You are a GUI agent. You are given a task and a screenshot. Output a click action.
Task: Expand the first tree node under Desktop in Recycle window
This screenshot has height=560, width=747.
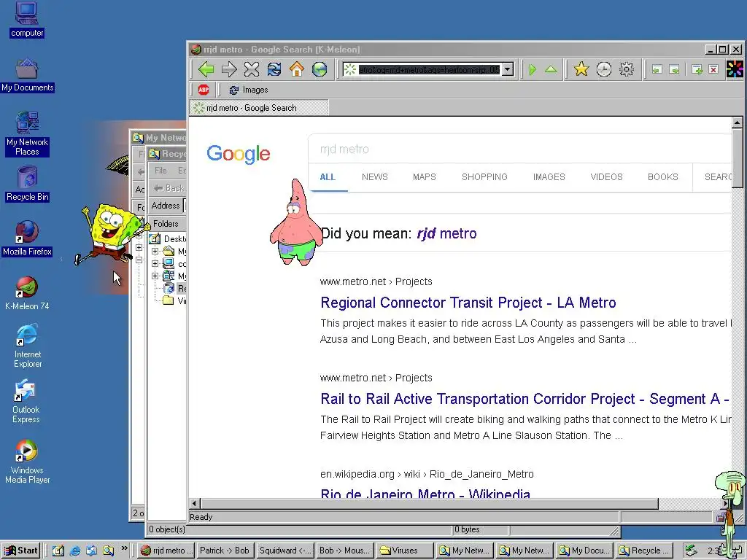(155, 251)
